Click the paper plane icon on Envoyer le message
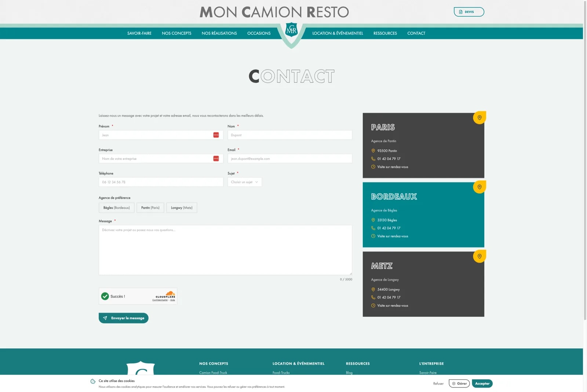 point(106,318)
